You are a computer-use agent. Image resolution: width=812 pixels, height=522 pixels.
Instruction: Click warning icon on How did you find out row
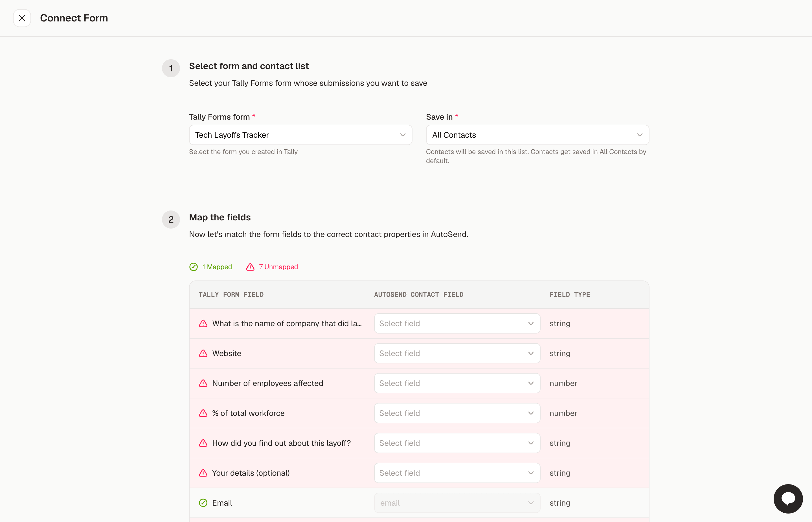coord(203,443)
